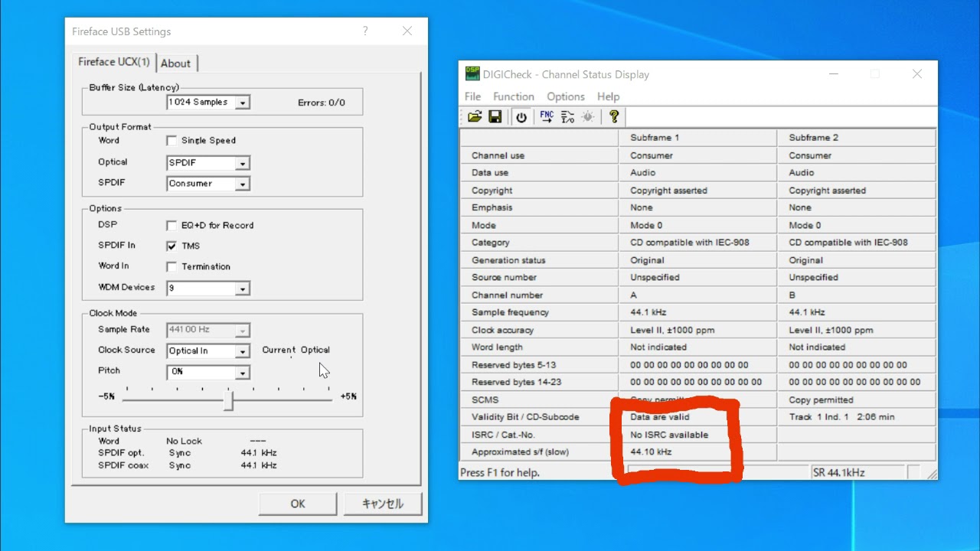This screenshot has width=980, height=551.
Task: Open the Sample Rate dropdown
Action: tap(242, 331)
